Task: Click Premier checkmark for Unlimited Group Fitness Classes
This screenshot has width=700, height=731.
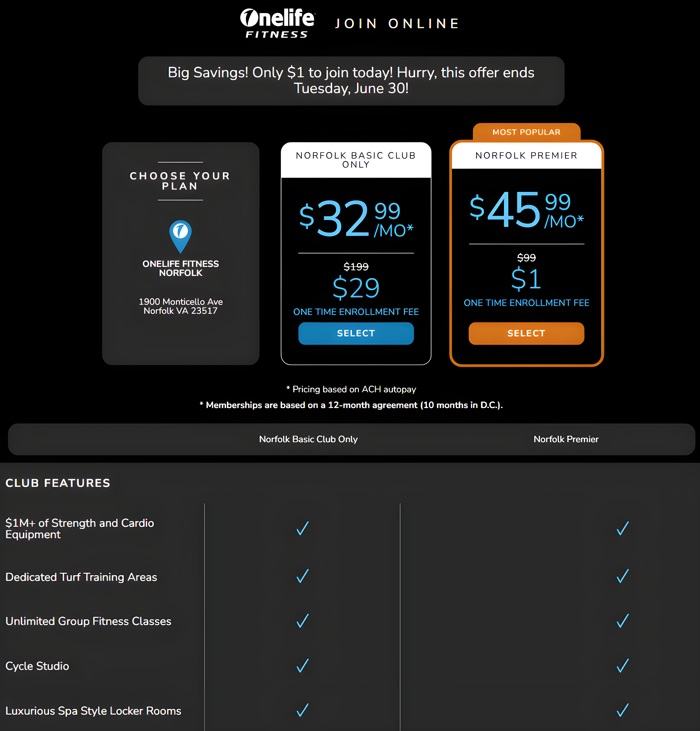Action: (623, 621)
